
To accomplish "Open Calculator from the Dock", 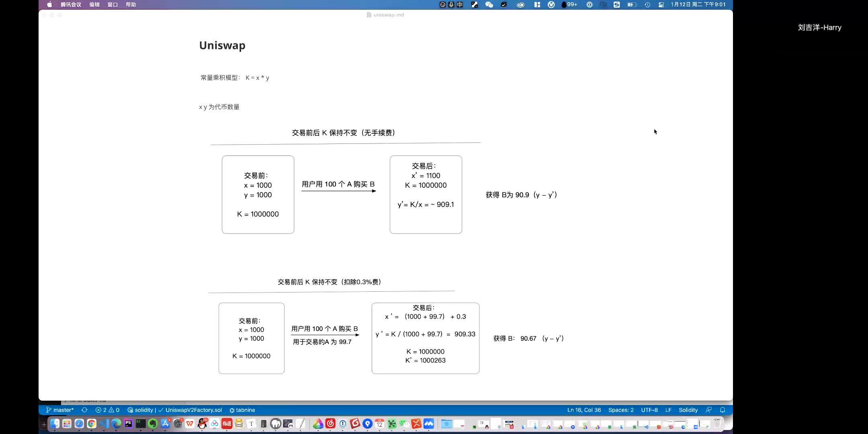I will pos(264,424).
